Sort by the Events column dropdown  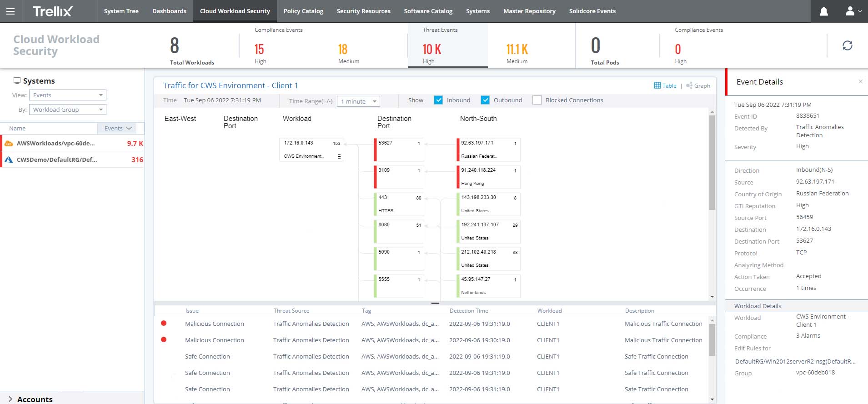(x=118, y=128)
